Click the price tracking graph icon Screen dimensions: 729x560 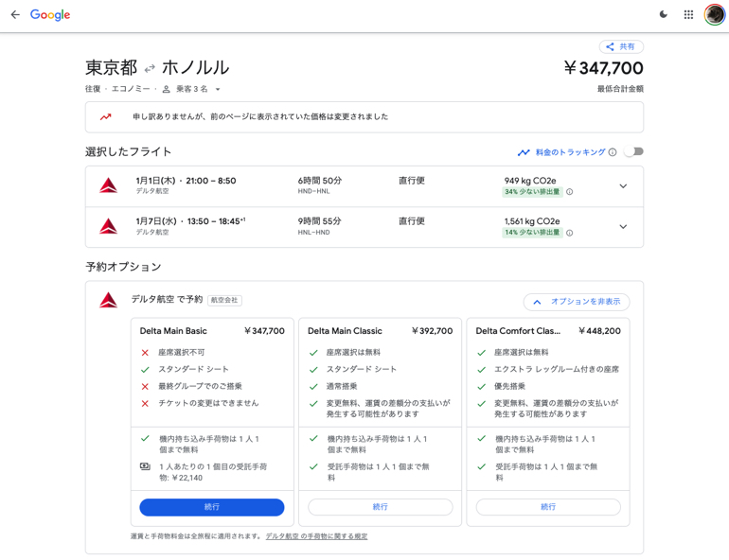tap(524, 152)
